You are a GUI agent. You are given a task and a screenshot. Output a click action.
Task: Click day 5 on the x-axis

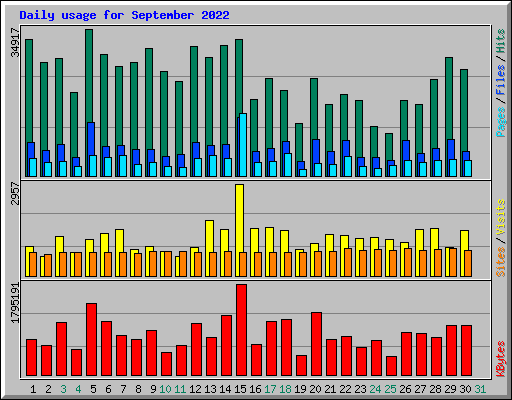tap(93, 389)
